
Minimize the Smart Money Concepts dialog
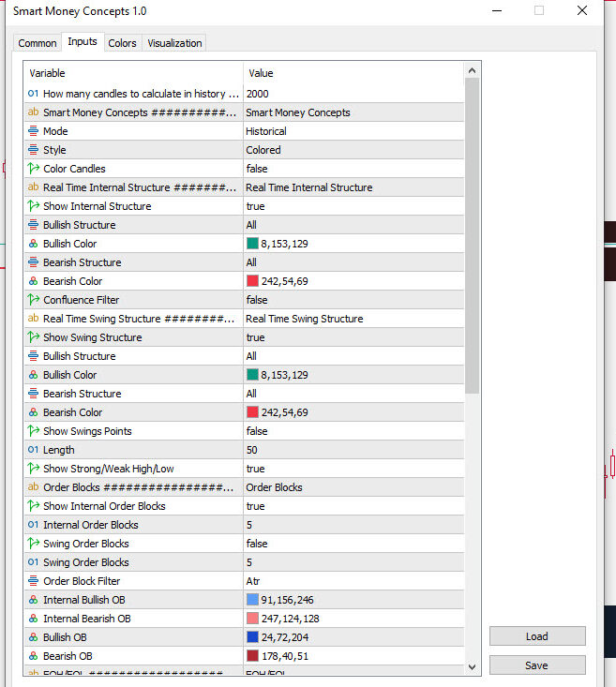497,10
